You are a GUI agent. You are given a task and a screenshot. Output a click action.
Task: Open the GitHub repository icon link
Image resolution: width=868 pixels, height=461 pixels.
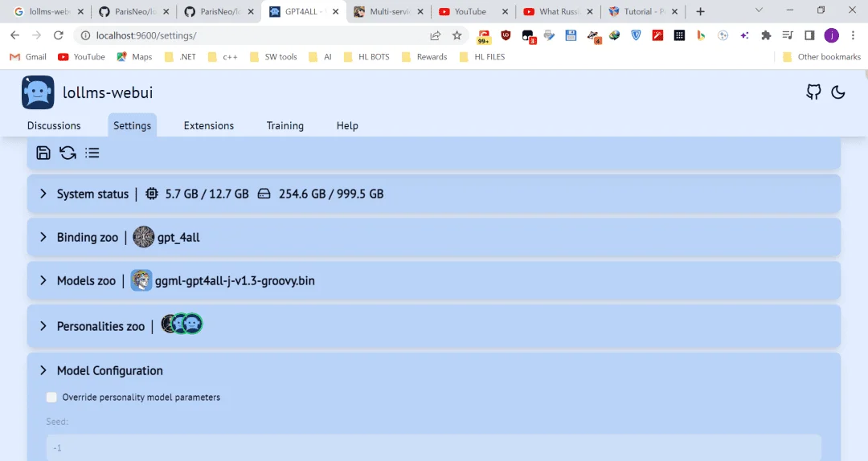click(x=813, y=92)
